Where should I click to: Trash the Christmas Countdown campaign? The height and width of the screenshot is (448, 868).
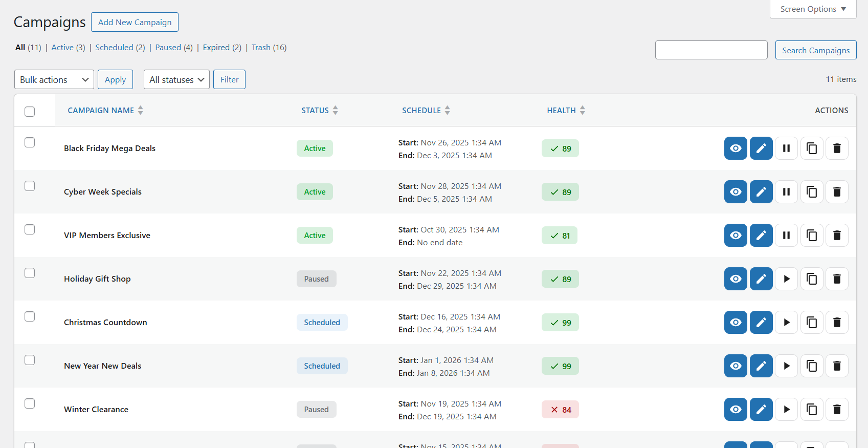(837, 323)
